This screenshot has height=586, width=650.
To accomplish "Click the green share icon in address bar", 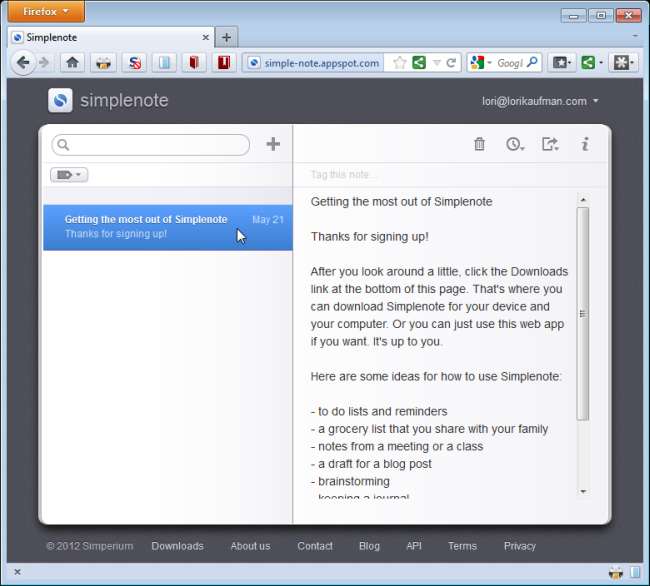I will [419, 63].
